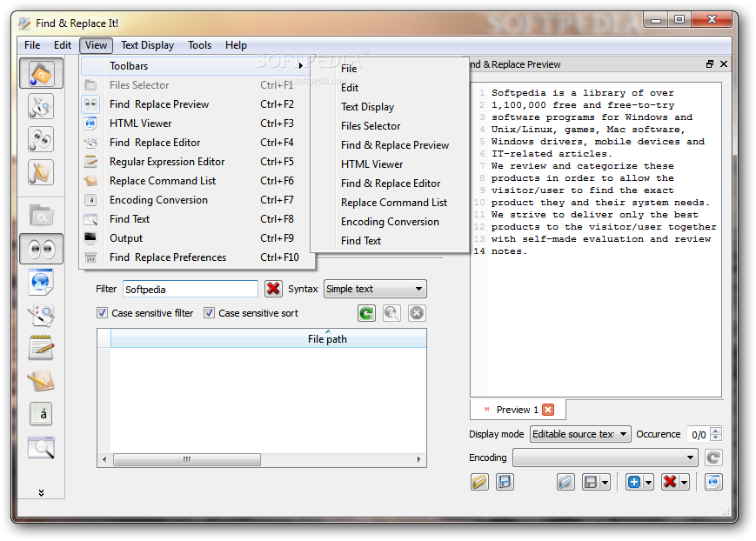Expand the sidebar overflow chevron
756x541 pixels.
click(x=42, y=493)
